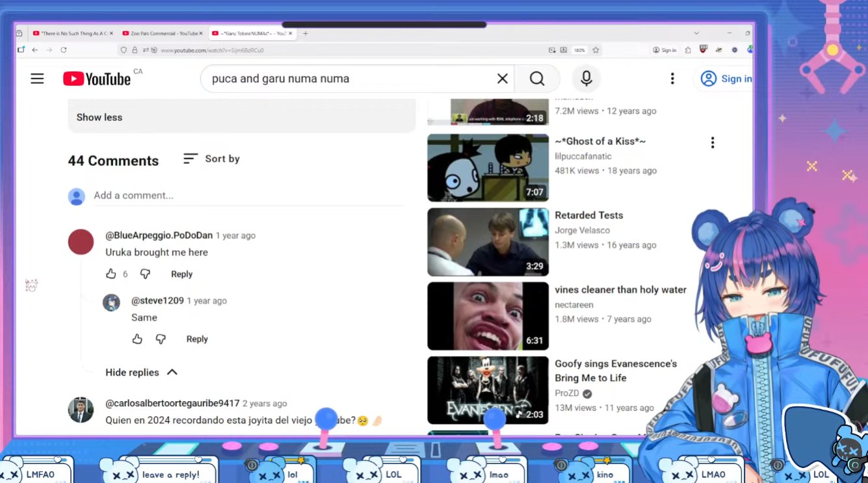
Task: Open @steve1209's profile avatar
Action: point(112,302)
